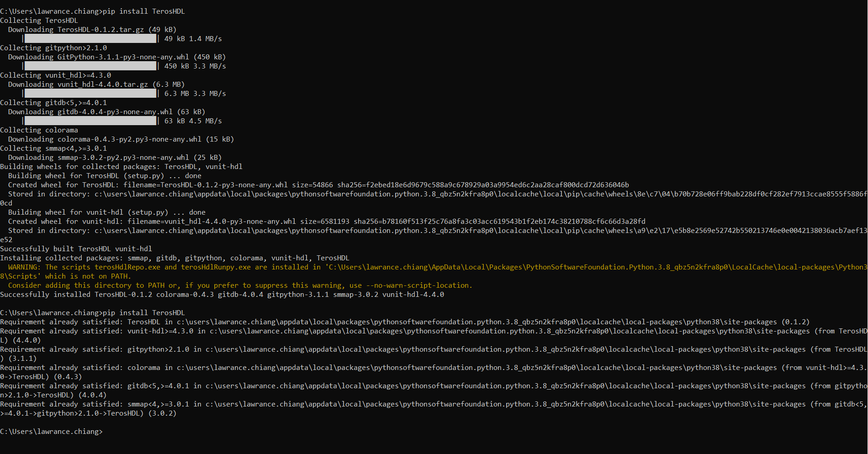Viewport: 868px width, 454px height.
Task: Click 'Requirement already satisfied: vunit-hdl>=4.3.0' line
Action: click(x=434, y=331)
